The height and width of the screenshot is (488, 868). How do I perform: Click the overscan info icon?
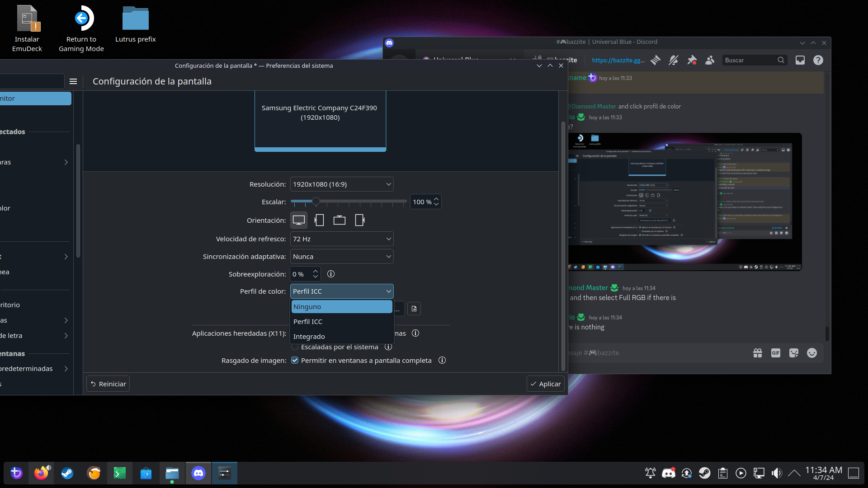pos(331,274)
